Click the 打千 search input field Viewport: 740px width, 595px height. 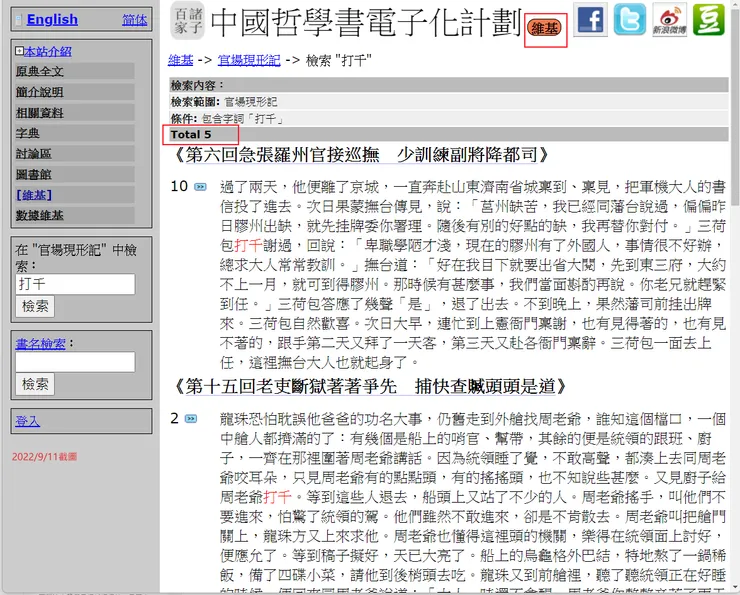point(75,284)
